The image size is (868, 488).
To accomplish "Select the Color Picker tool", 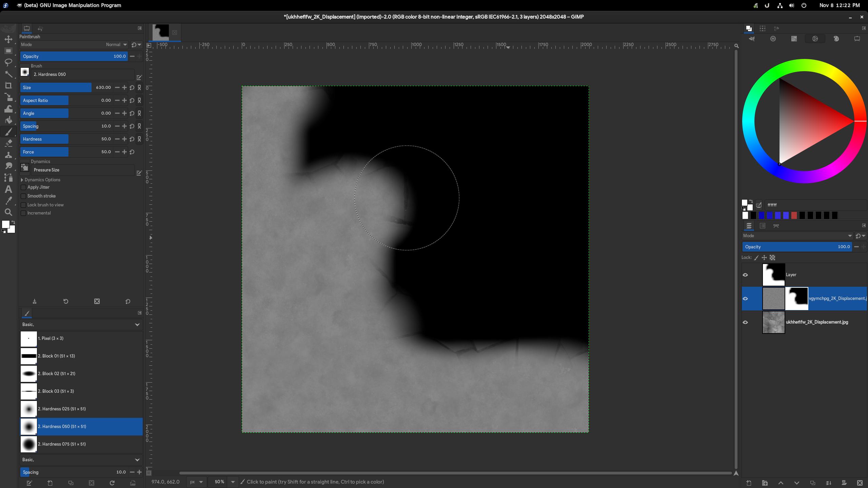I will (8, 201).
